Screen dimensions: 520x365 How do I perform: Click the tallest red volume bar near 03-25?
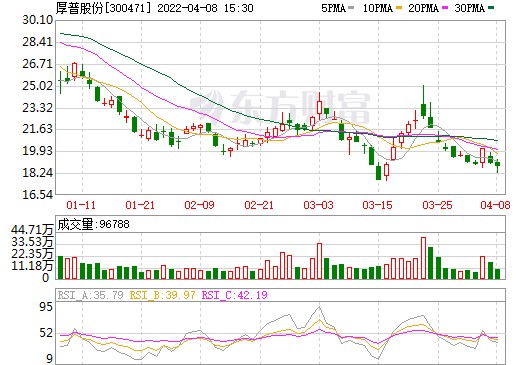click(423, 258)
